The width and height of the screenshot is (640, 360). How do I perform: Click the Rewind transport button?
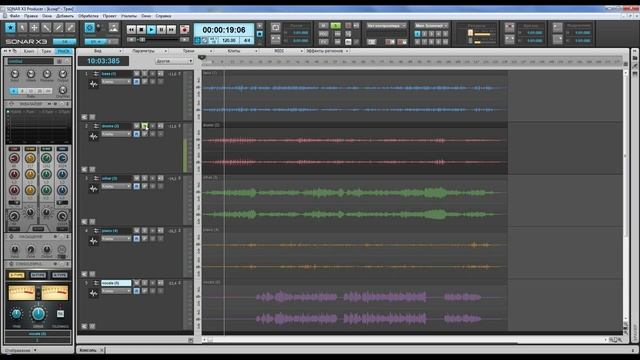131,29
